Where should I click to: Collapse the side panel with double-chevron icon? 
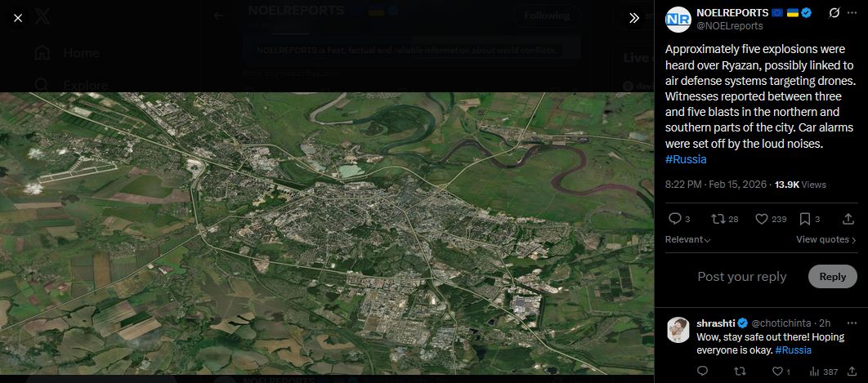634,18
